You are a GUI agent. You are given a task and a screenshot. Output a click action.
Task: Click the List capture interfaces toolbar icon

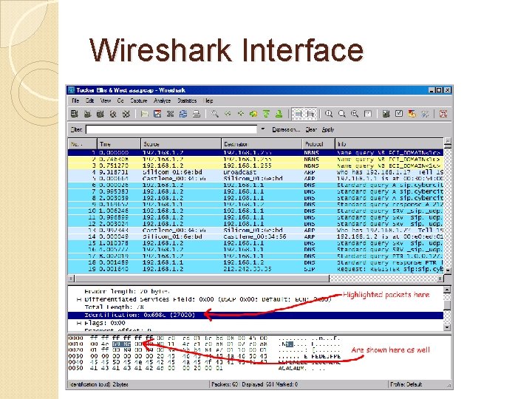point(75,114)
